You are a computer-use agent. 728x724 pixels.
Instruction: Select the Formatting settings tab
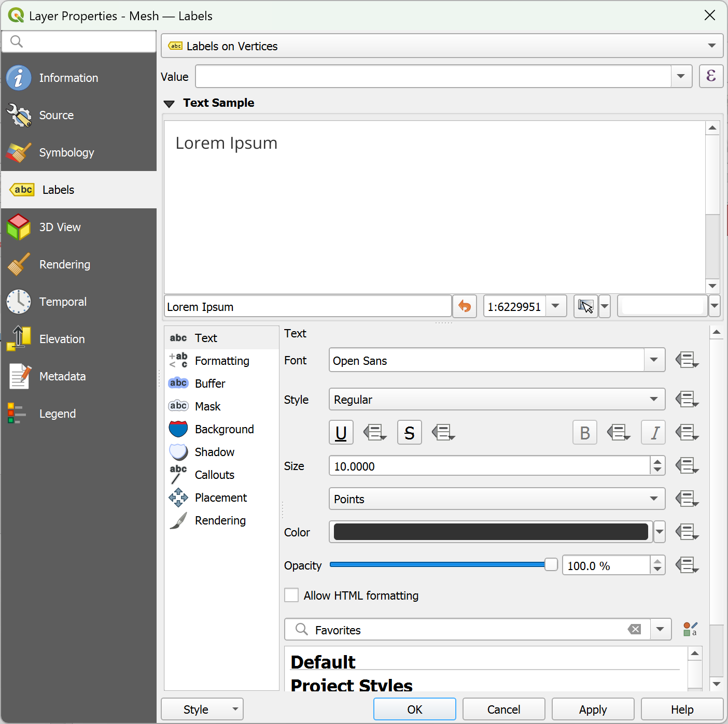(222, 361)
